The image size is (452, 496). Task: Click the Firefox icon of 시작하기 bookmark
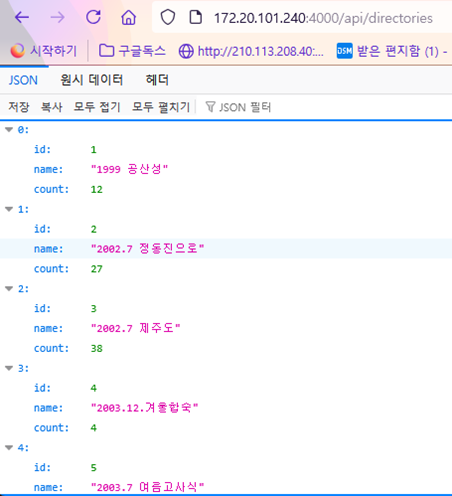[x=18, y=51]
